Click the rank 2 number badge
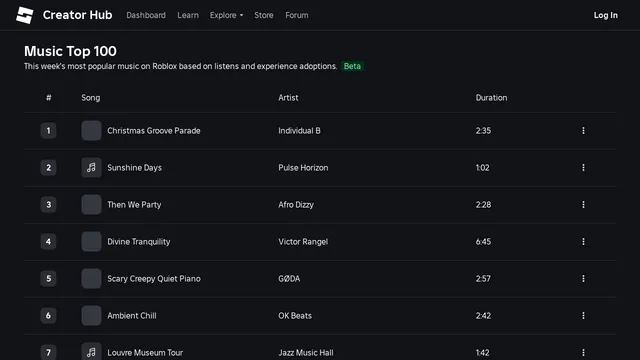This screenshot has height=360, width=640. [x=48, y=168]
